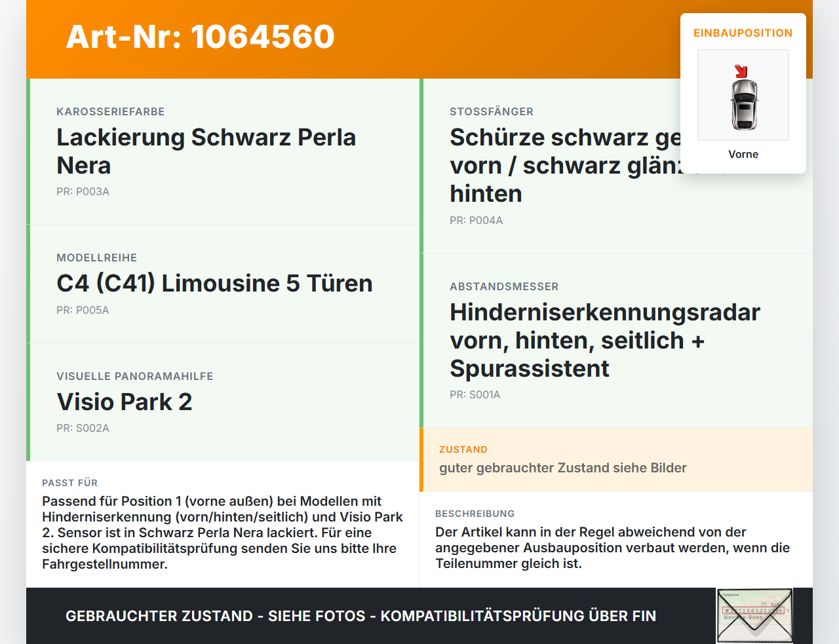Click the GEBRAUCHTER ZUSTAND footer banner text
839x644 pixels.
tap(361, 616)
